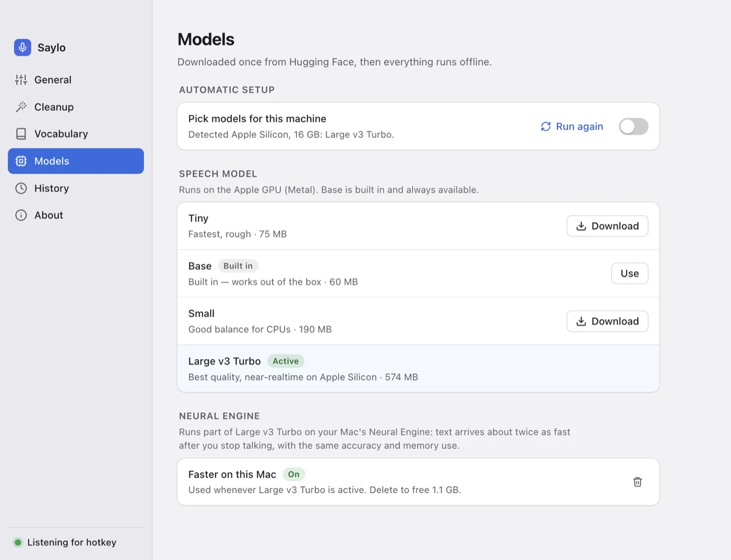Screen dimensions: 731x560
Task: Open the General settings page
Action: [x=76, y=80]
